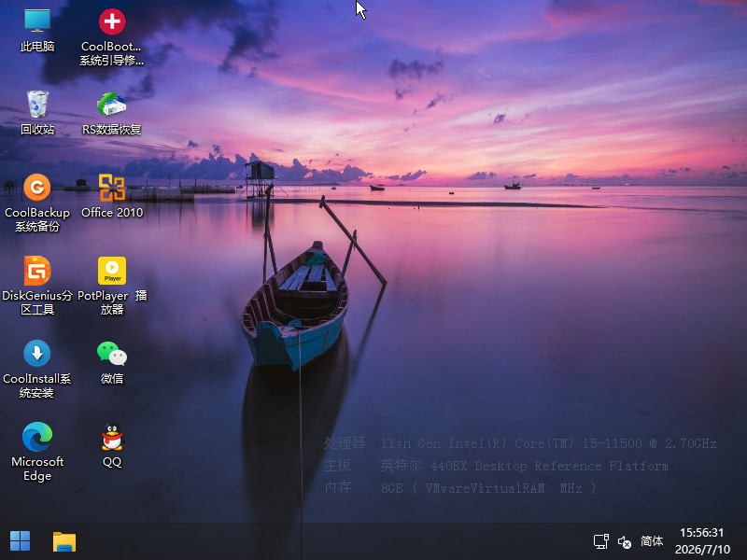Open the taskbar clock showing 15:56:31
The width and height of the screenshot is (747, 560).
[702, 532]
